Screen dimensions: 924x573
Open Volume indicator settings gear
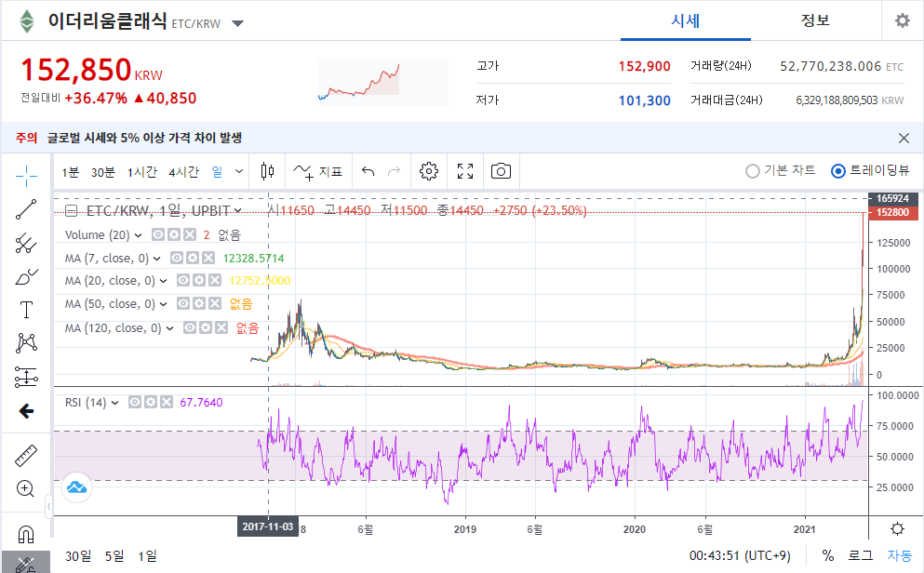[174, 235]
